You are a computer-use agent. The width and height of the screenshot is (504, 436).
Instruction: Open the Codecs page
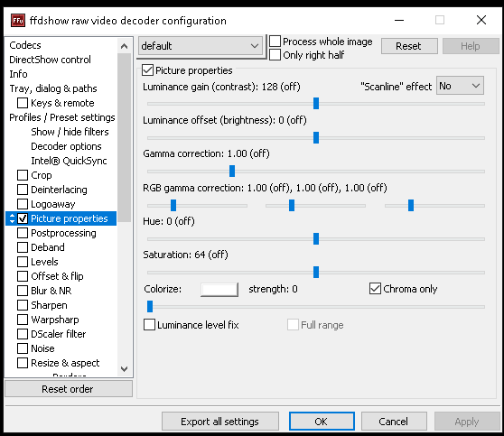point(25,45)
